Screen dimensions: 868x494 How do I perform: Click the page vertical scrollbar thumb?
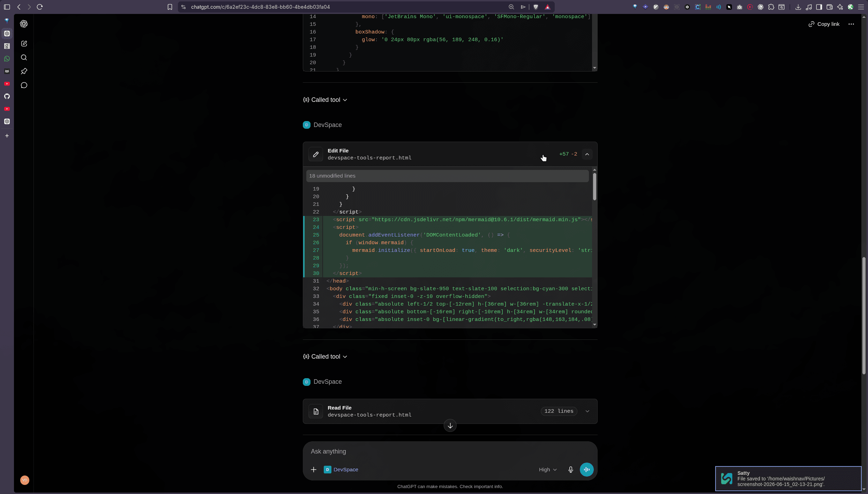point(864,316)
